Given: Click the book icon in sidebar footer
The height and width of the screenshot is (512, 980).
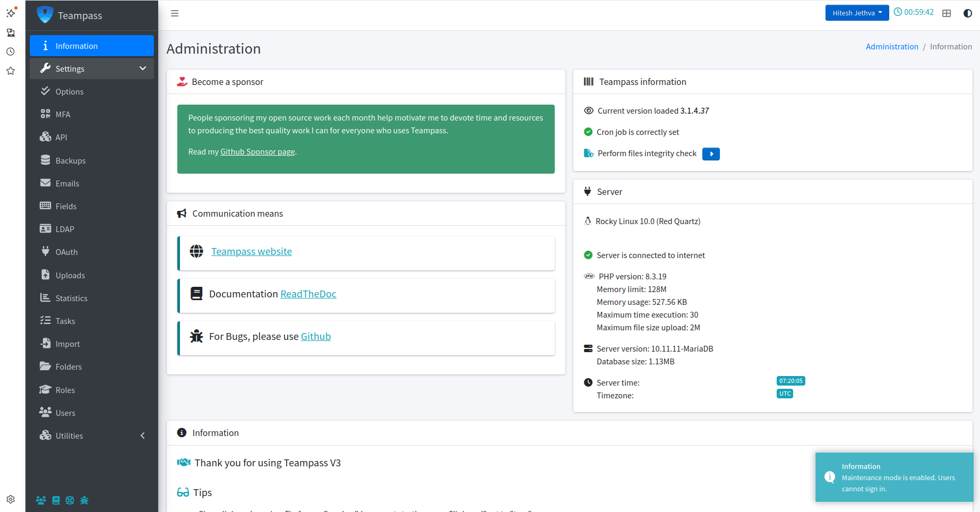Looking at the screenshot, I should pyautogui.click(x=56, y=500).
